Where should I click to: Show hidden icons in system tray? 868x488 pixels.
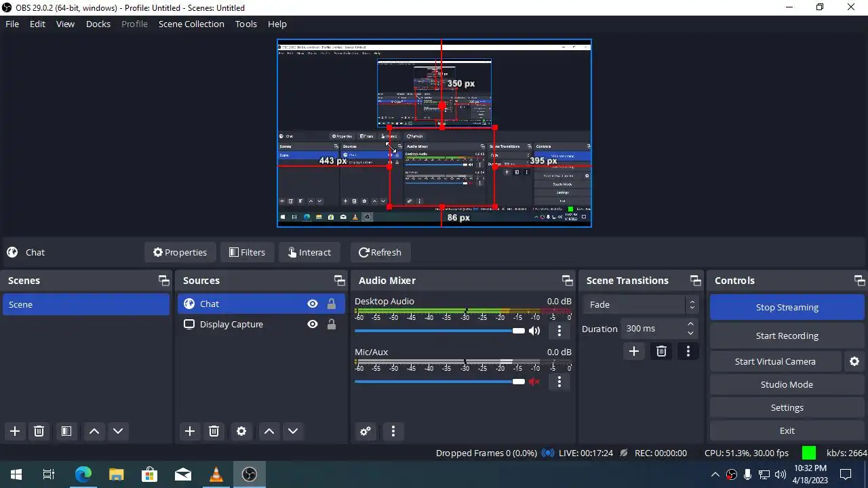pos(715,474)
